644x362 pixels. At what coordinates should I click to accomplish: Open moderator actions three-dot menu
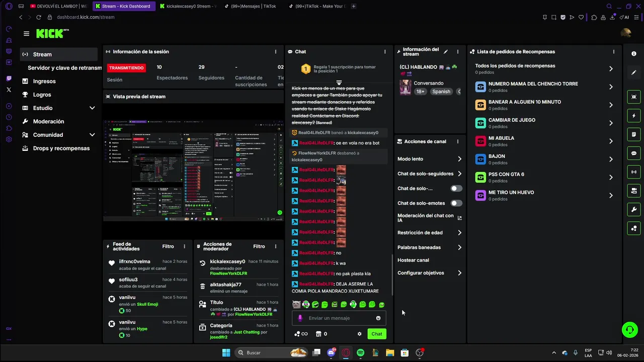[x=275, y=246]
